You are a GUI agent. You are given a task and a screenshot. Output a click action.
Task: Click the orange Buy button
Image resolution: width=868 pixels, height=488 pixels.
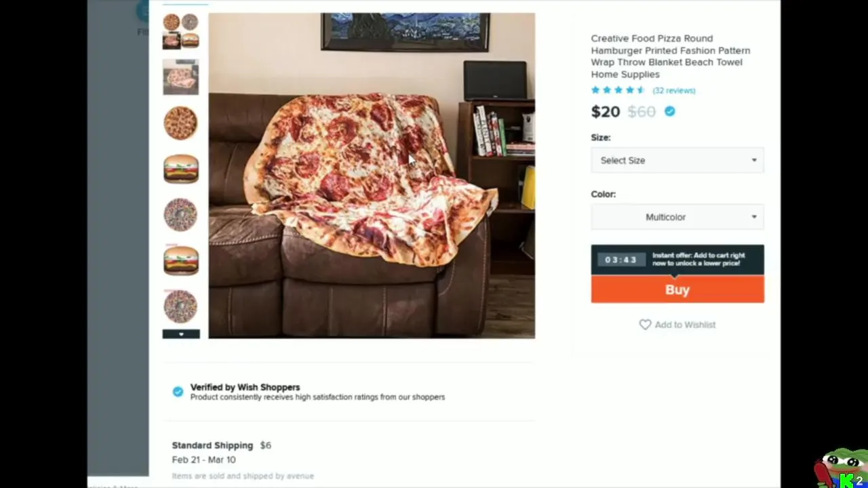[x=677, y=289]
